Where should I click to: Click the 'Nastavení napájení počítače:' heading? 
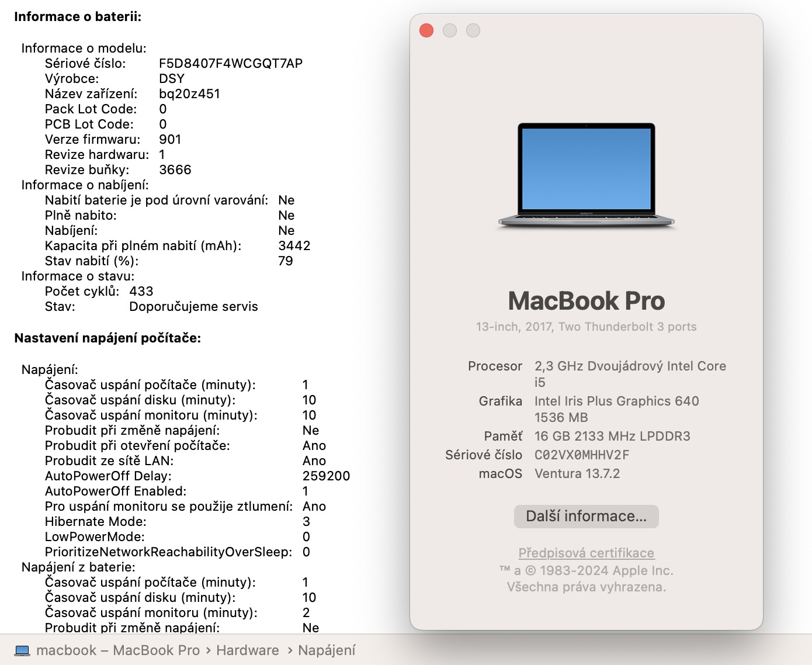coord(107,338)
